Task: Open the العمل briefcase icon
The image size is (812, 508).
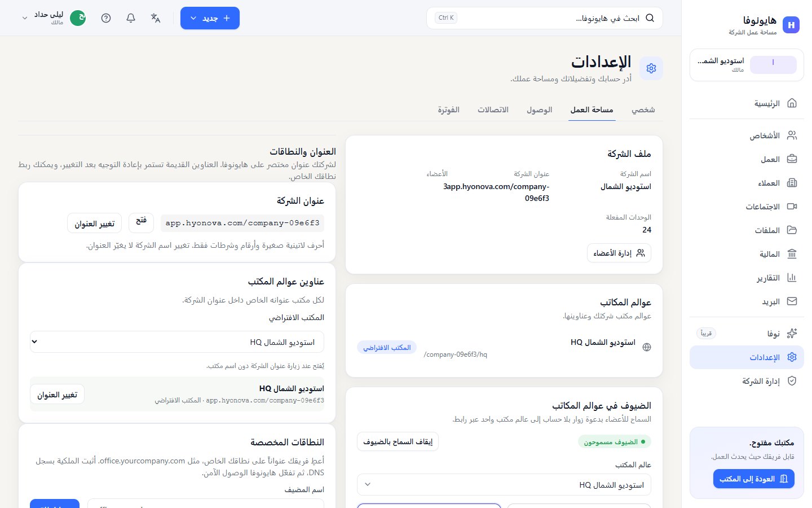Action: pos(792,159)
